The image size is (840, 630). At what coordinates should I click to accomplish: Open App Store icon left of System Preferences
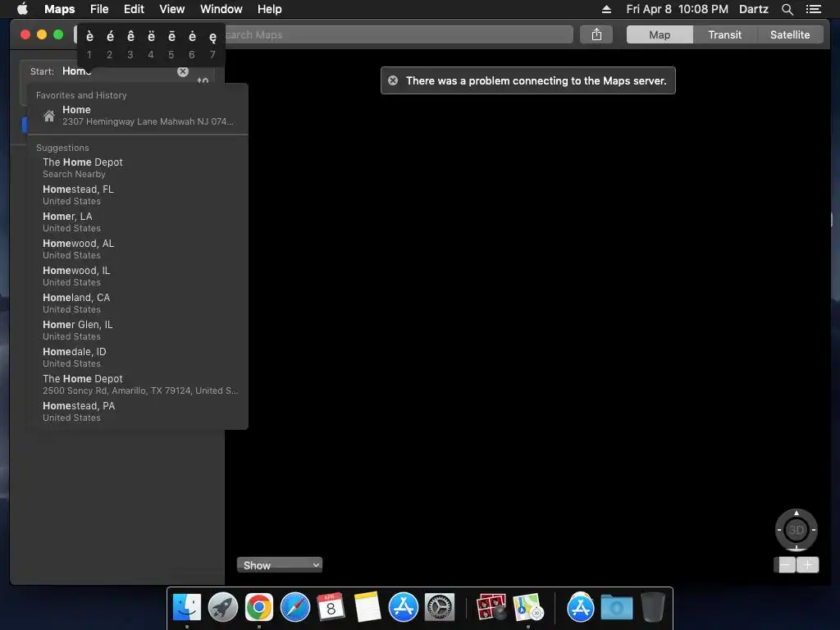(403, 608)
